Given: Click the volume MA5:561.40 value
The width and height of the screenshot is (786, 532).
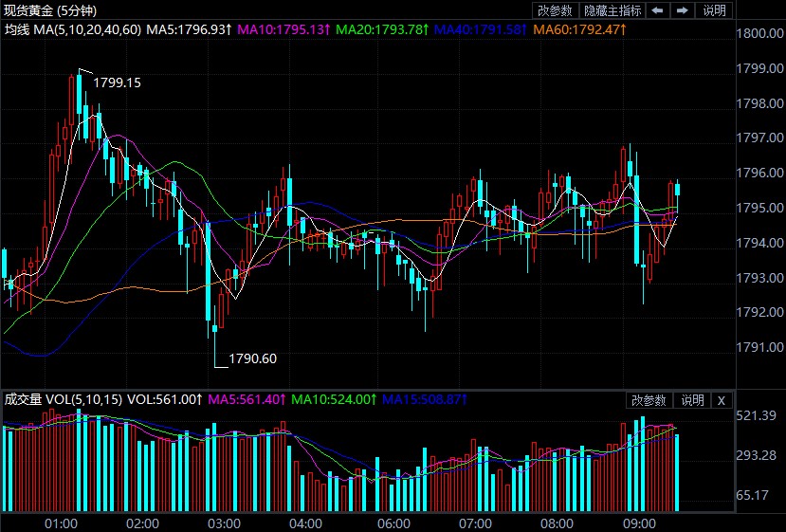Looking at the screenshot, I should [x=247, y=399].
